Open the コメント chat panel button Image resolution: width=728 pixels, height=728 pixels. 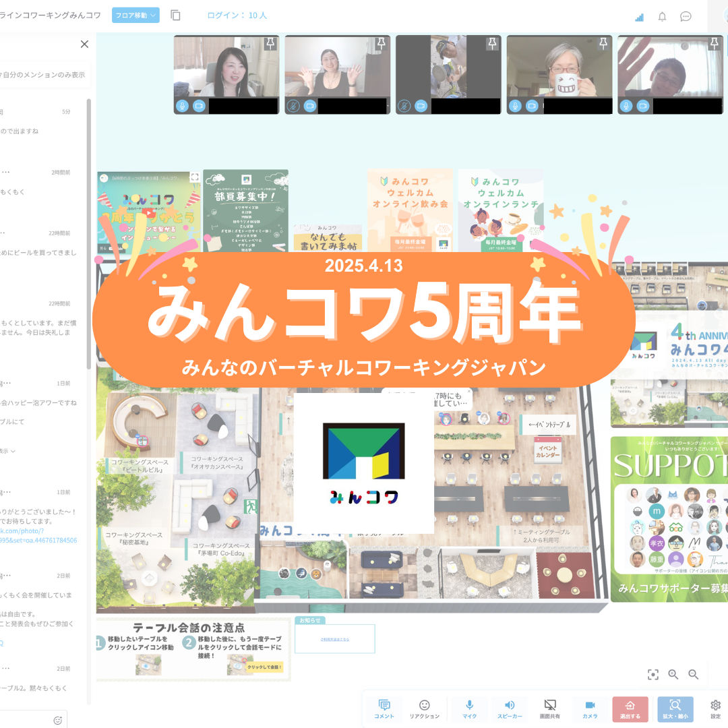(x=384, y=709)
